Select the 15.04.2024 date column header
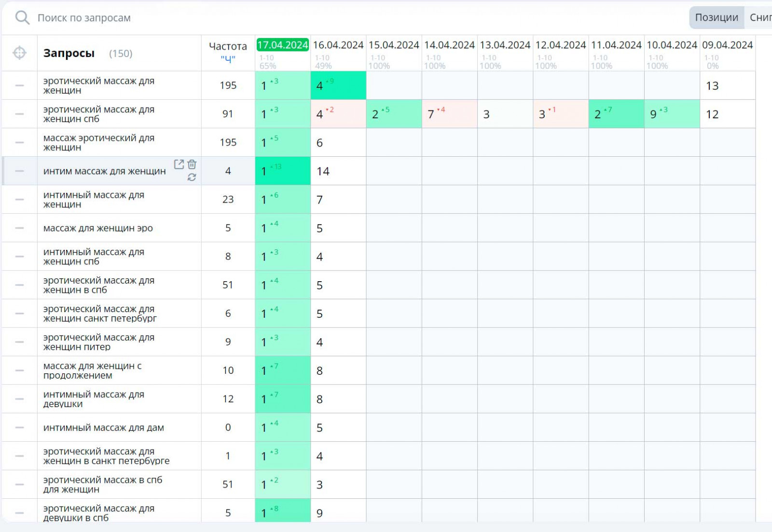 pyautogui.click(x=394, y=45)
